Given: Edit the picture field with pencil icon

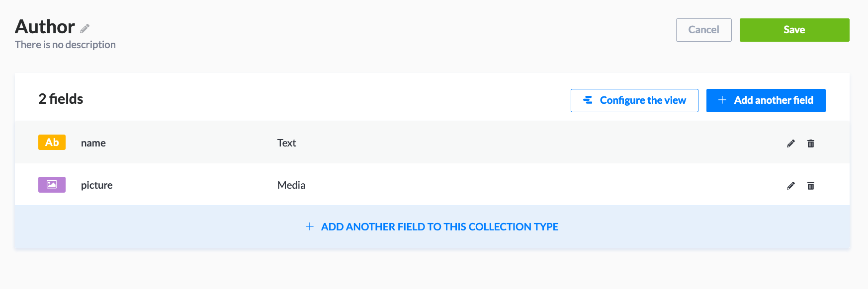Looking at the screenshot, I should point(791,186).
